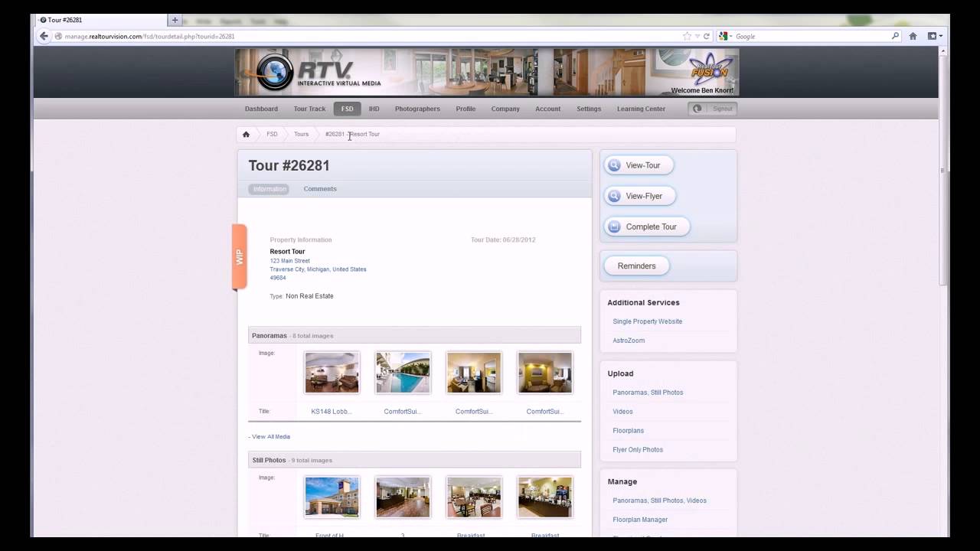Screen dimensions: 980x551
Task: Select the Information tab
Action: pos(269,189)
